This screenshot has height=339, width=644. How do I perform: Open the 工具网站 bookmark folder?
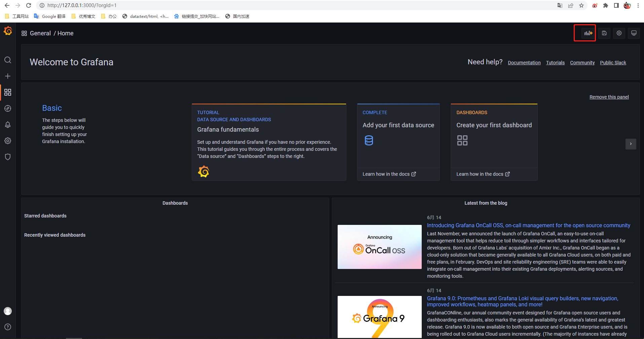click(17, 16)
